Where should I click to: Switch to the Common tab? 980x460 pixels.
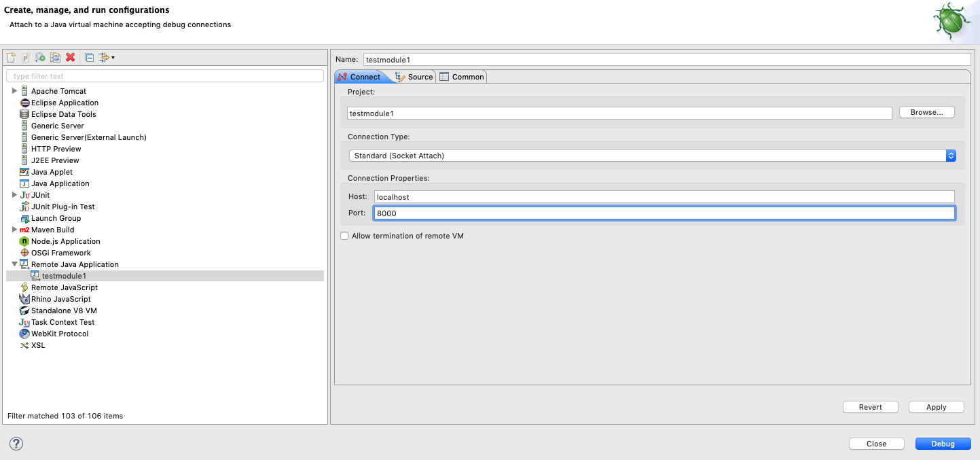462,77
